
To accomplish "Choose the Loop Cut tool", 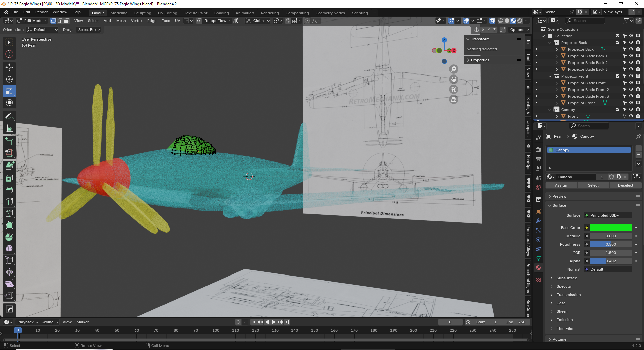I will [x=9, y=202].
